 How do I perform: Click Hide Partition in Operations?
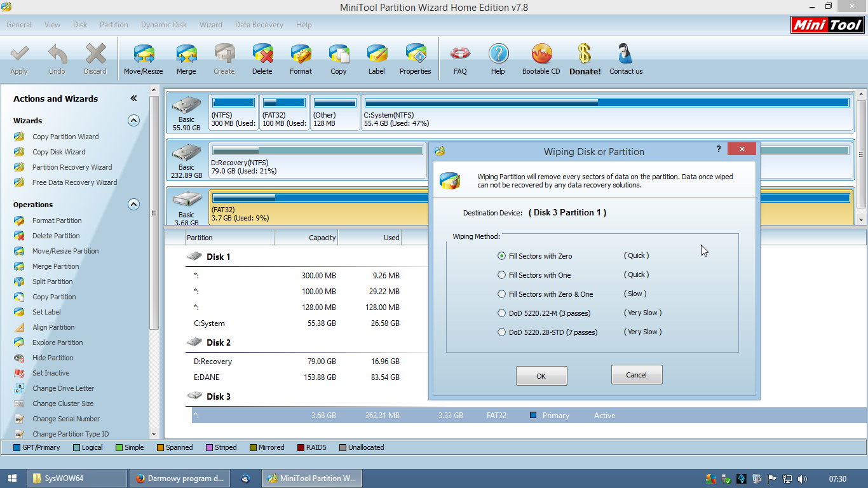pyautogui.click(x=53, y=358)
